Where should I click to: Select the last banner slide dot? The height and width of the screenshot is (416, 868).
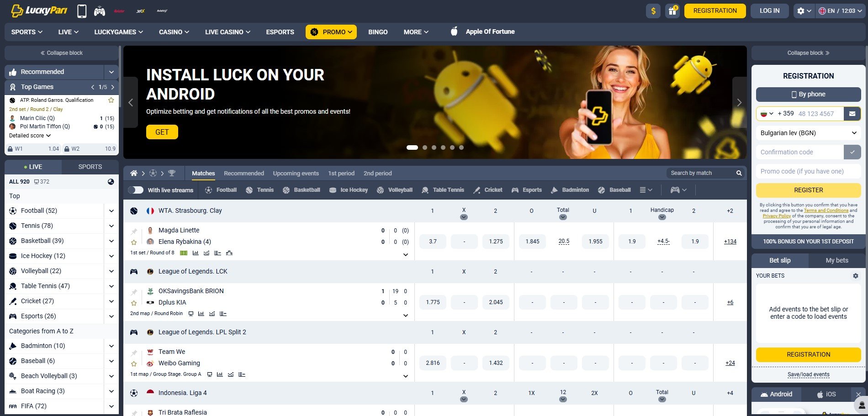(x=461, y=147)
